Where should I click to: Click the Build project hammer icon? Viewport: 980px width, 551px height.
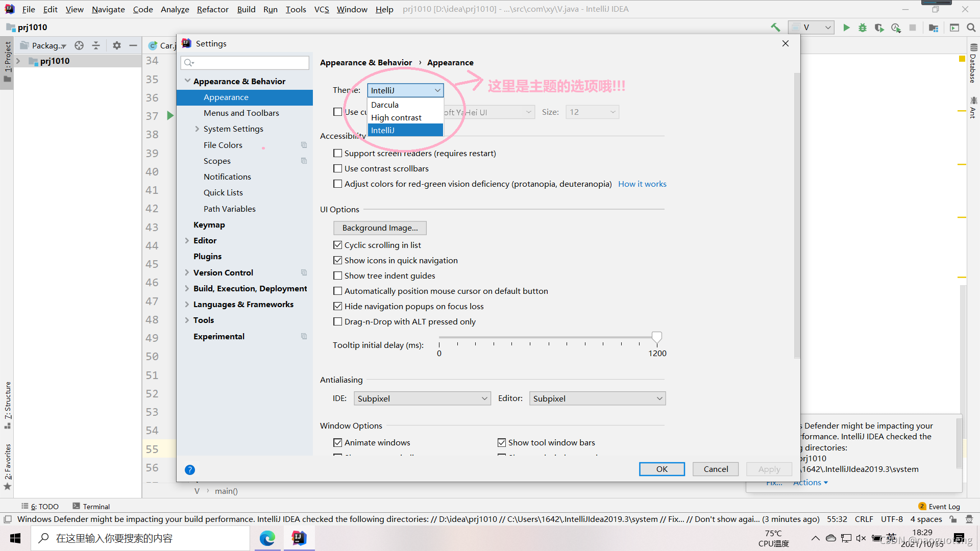click(775, 28)
